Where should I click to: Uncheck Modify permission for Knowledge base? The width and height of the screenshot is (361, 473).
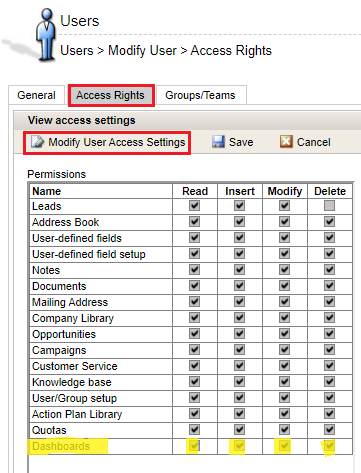tap(284, 382)
